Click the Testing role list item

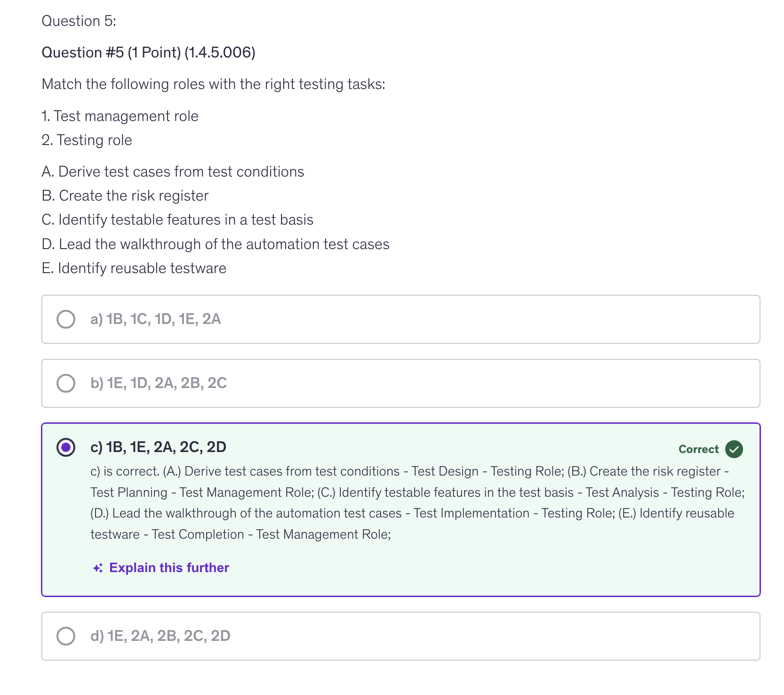tap(87, 140)
